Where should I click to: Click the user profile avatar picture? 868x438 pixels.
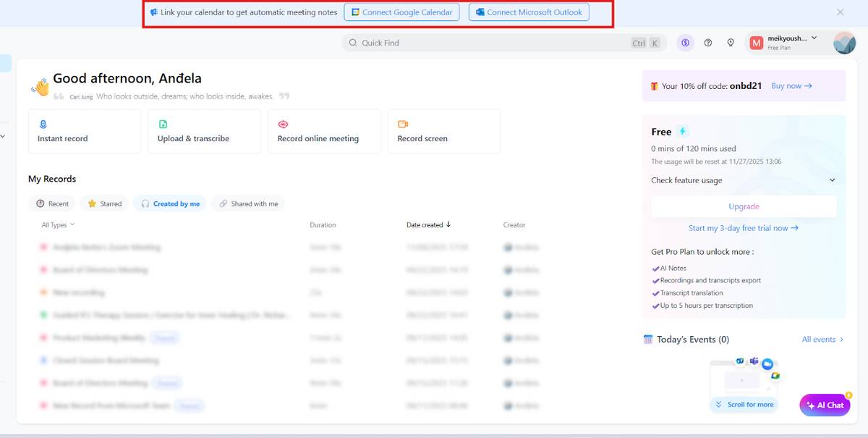coord(844,43)
